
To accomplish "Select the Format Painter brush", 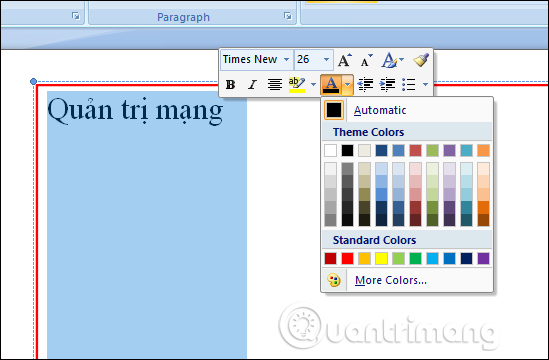I will [x=421, y=60].
